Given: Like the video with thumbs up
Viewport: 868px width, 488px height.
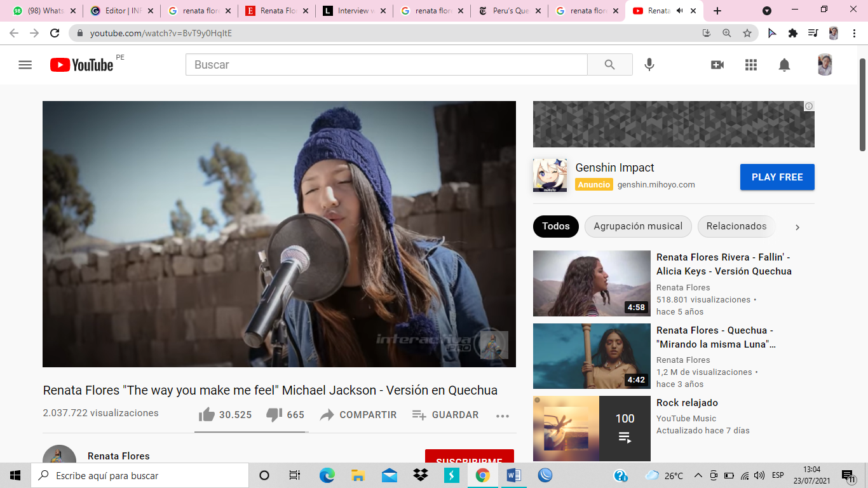Looking at the screenshot, I should click(x=207, y=415).
